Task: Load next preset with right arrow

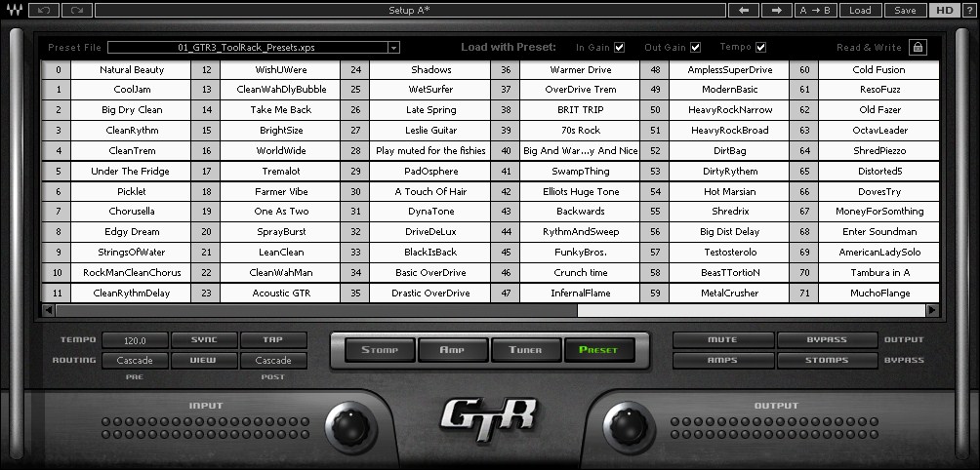Action: click(776, 10)
